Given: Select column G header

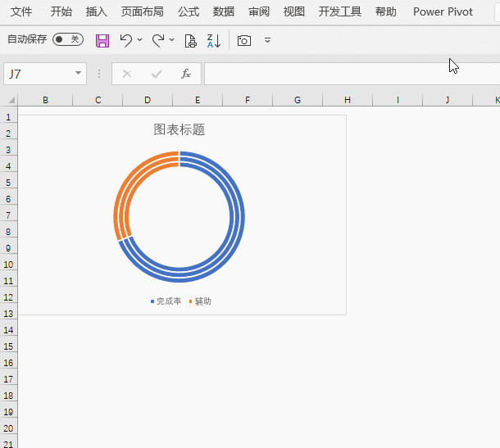Looking at the screenshot, I should tap(298, 100).
